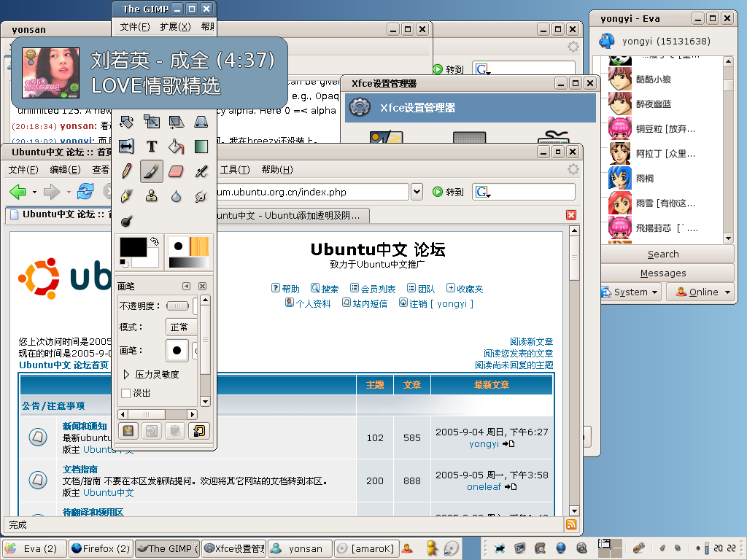Open the 新闻和通知 forum link
The height and width of the screenshot is (560, 747).
pos(85,426)
